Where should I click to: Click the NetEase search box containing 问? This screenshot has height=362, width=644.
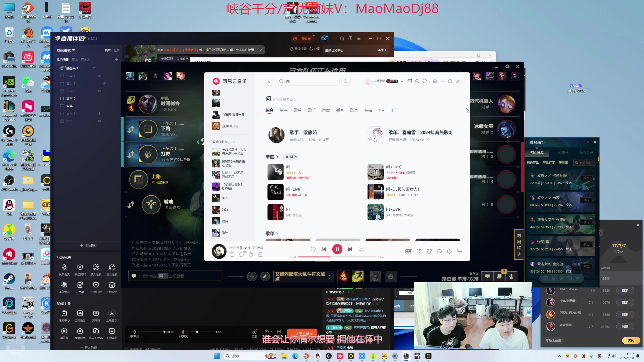coord(307,81)
